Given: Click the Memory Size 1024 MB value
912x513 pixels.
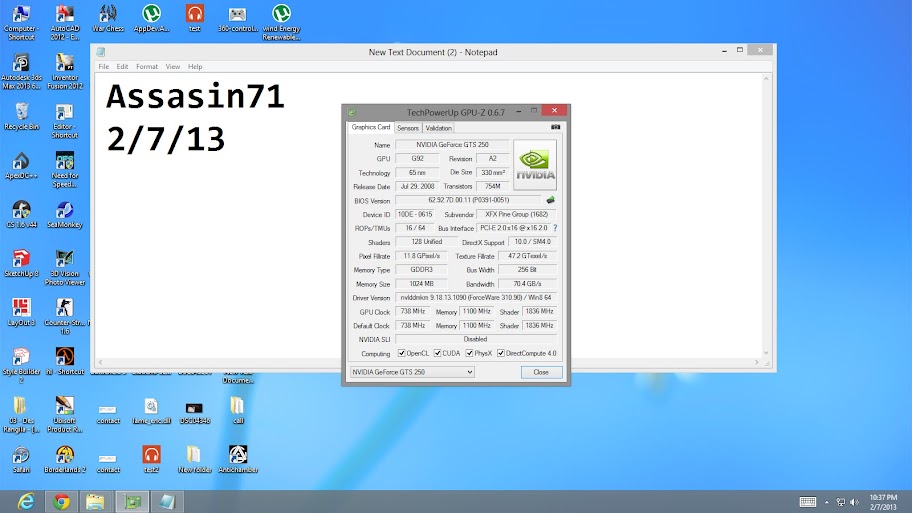Looking at the screenshot, I should pos(421,284).
